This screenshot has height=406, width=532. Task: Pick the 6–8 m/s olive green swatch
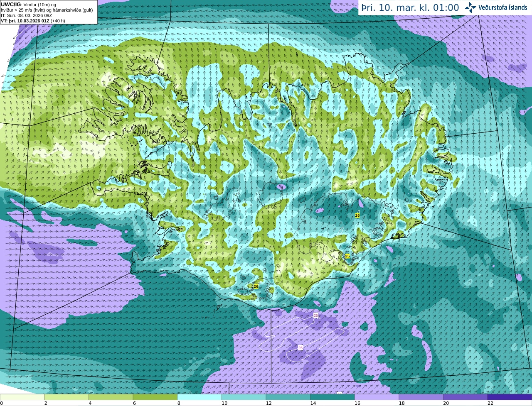pyautogui.click(x=155, y=397)
